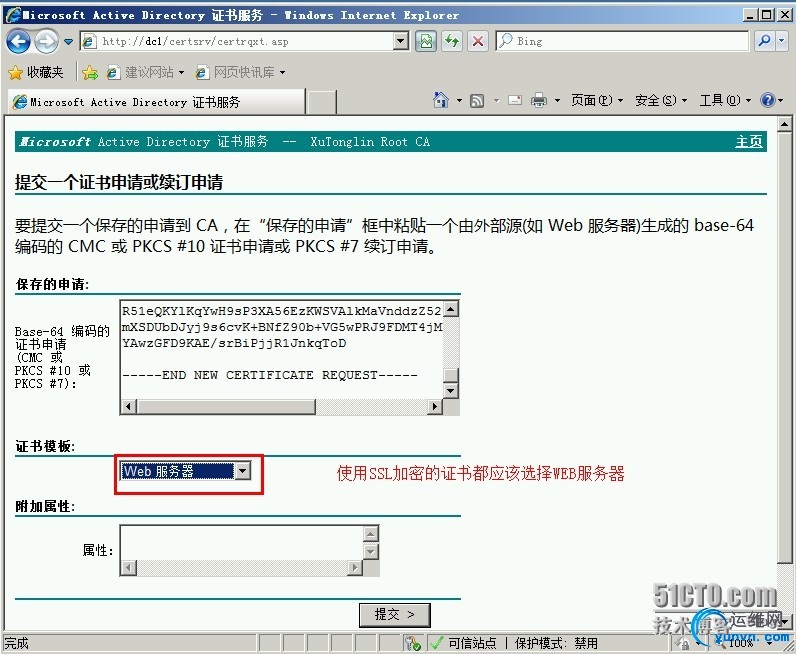Stop loading with the red X icon
This screenshot has height=654, width=796.
(x=477, y=42)
